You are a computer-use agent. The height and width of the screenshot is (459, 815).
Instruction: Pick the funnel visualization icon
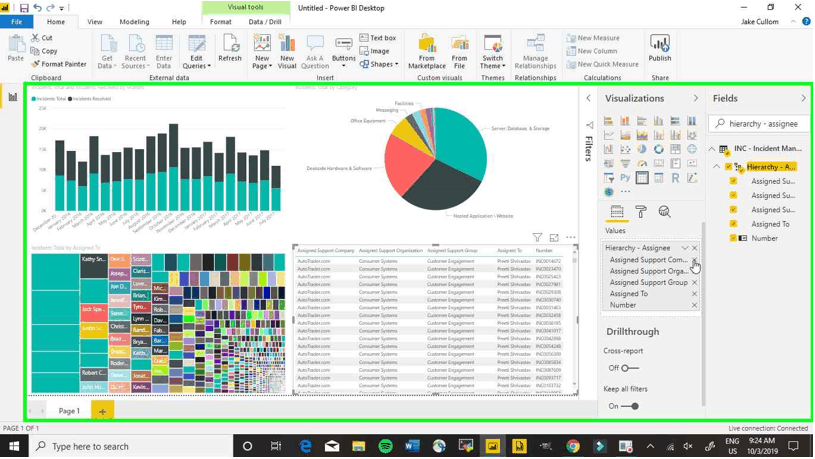(x=625, y=163)
